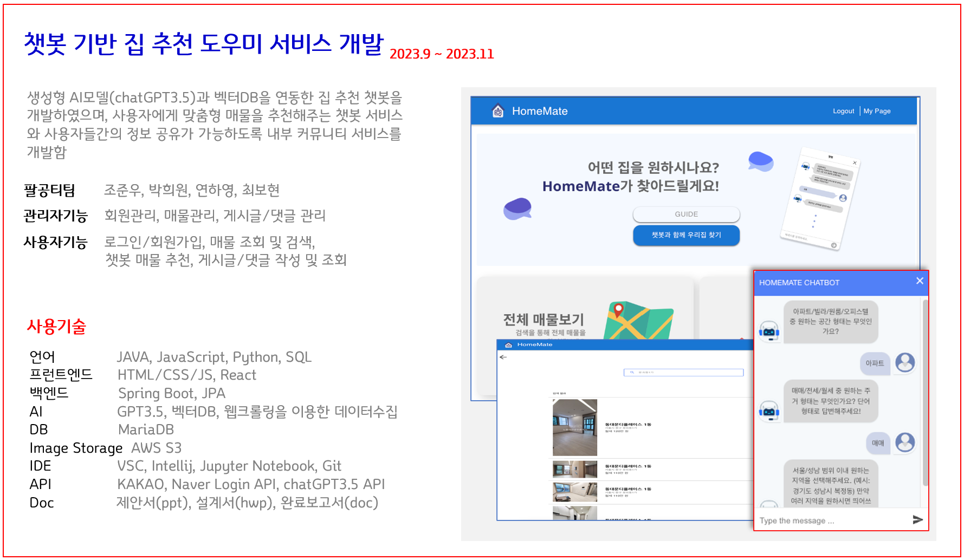Click user avatar next to 아파트 reply
Image resolution: width=964 pixels, height=560 pixels.
pyautogui.click(x=905, y=362)
